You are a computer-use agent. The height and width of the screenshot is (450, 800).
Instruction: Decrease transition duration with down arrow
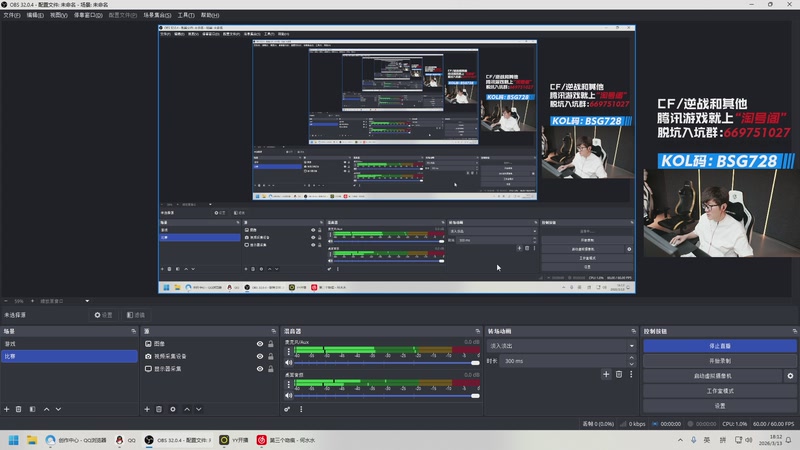coord(632,364)
